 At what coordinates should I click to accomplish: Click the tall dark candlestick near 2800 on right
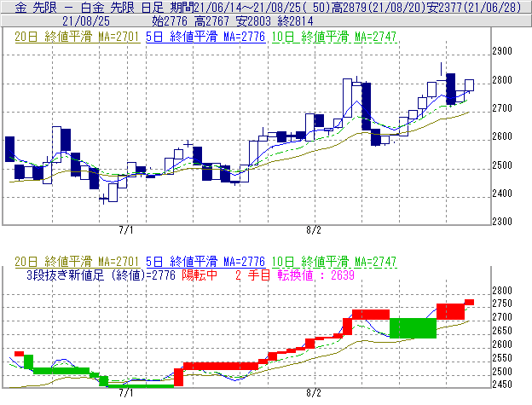(x=450, y=90)
